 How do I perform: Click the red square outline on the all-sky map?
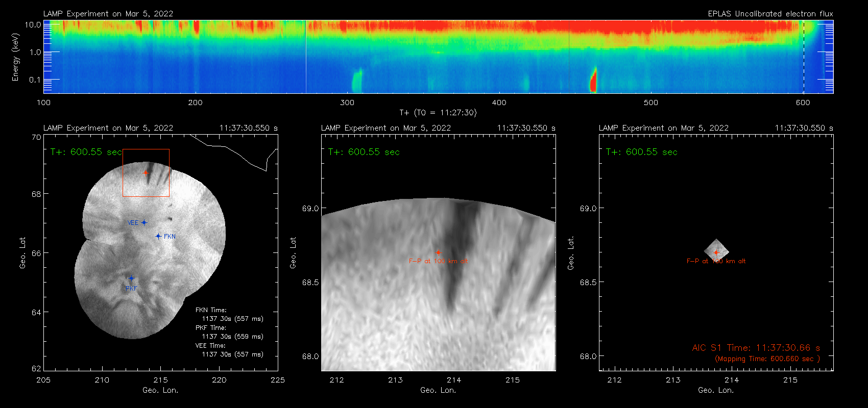coord(146,173)
